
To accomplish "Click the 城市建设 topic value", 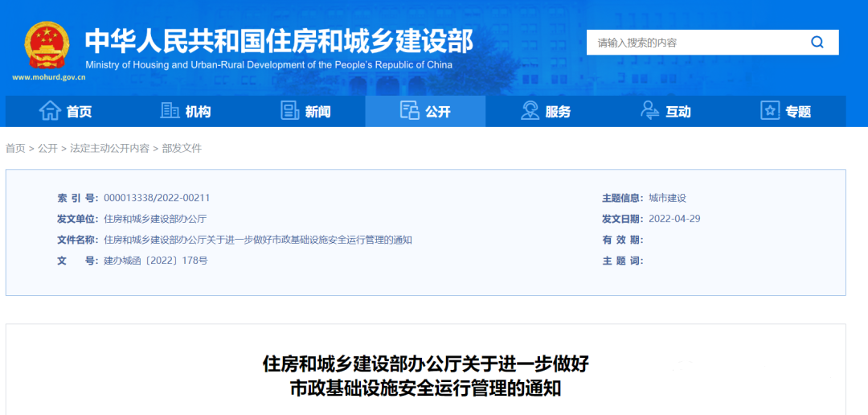I will point(668,198).
